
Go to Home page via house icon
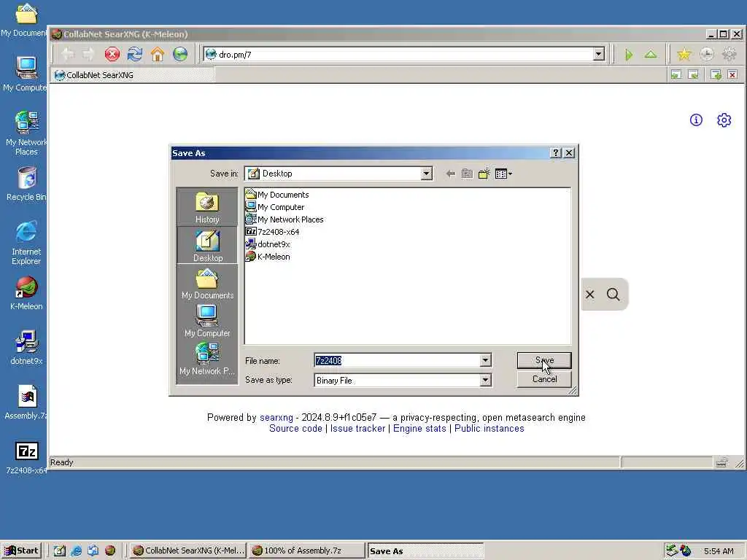[x=158, y=54]
